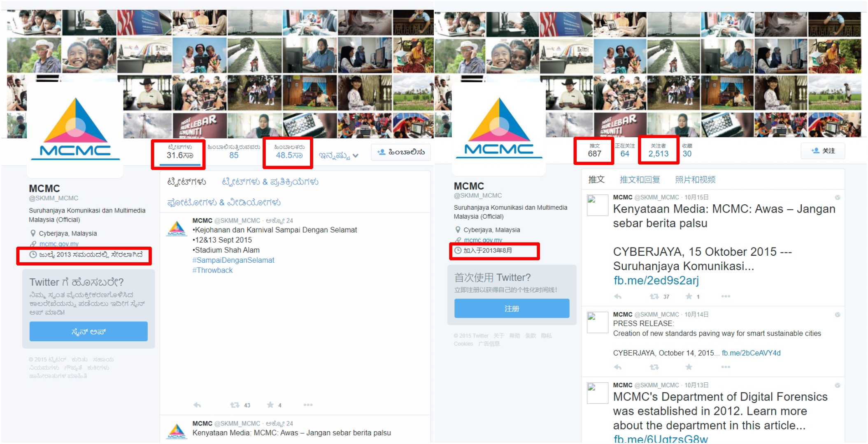The width and height of the screenshot is (868, 444).
Task: Click the 关注 follow button
Action: [823, 151]
